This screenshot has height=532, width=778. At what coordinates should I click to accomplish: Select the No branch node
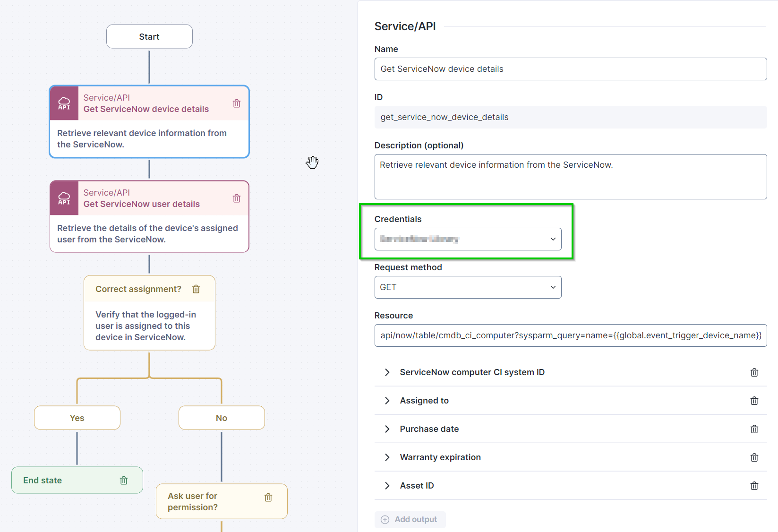(x=222, y=418)
